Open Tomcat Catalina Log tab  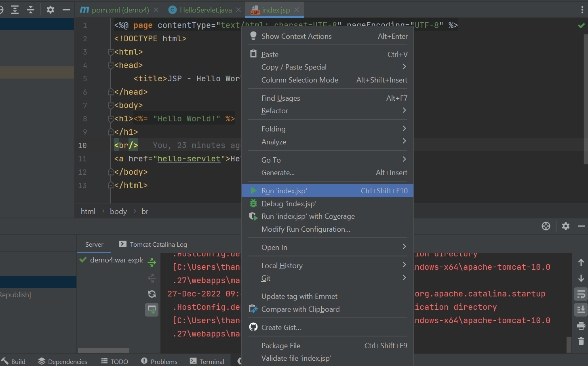pyautogui.click(x=153, y=244)
